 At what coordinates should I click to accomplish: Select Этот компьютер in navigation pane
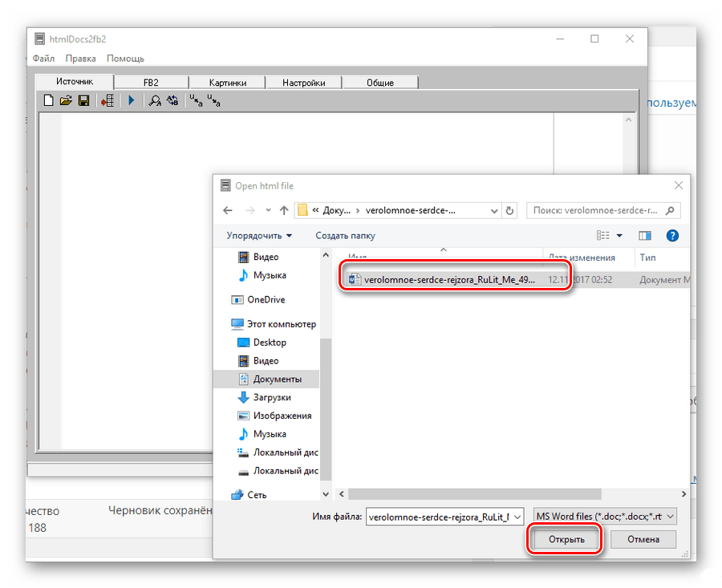coord(274,324)
